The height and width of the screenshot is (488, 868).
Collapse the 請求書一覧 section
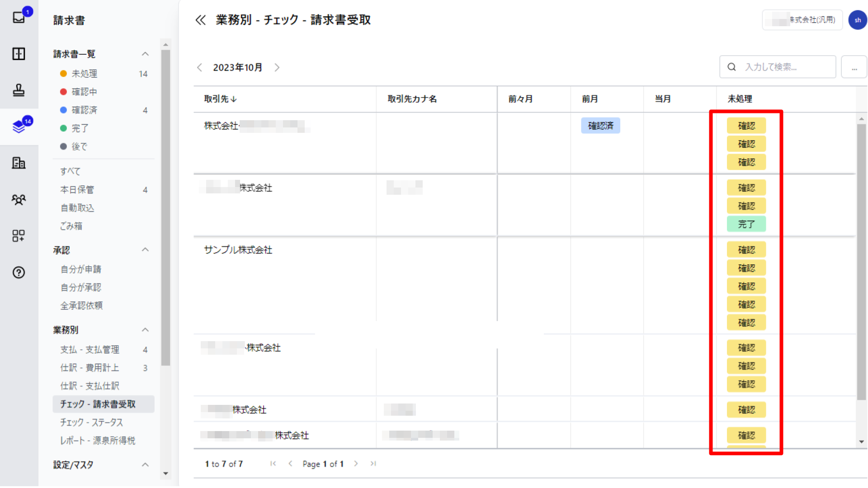pos(145,54)
